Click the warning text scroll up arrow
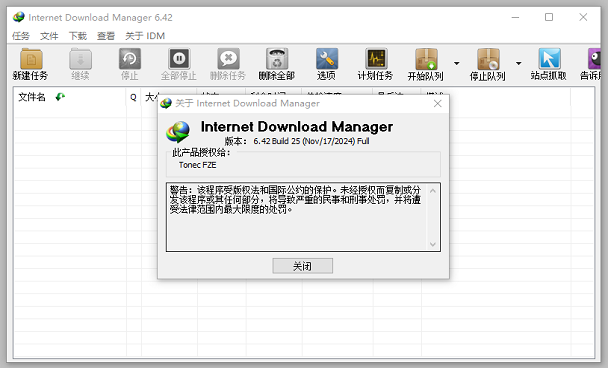The width and height of the screenshot is (608, 368). click(433, 191)
